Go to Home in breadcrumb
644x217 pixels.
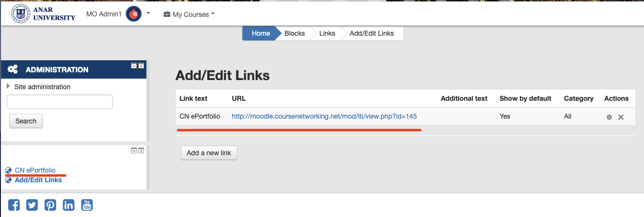[x=261, y=33]
